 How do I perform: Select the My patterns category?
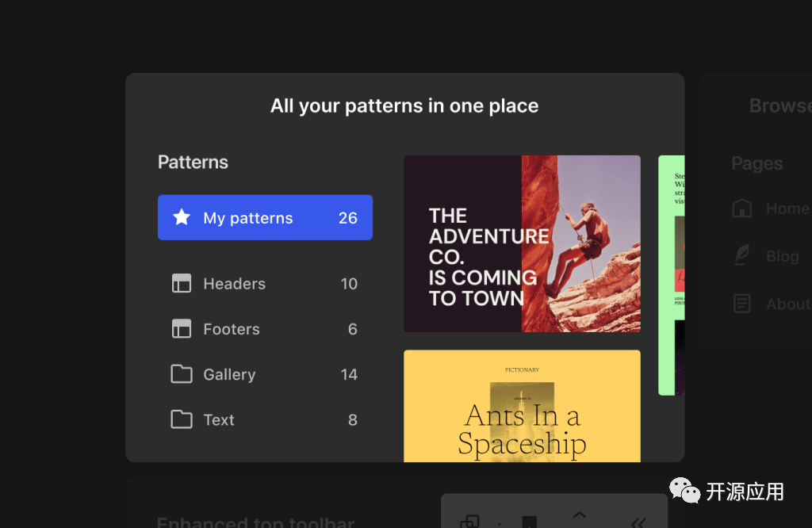click(265, 218)
